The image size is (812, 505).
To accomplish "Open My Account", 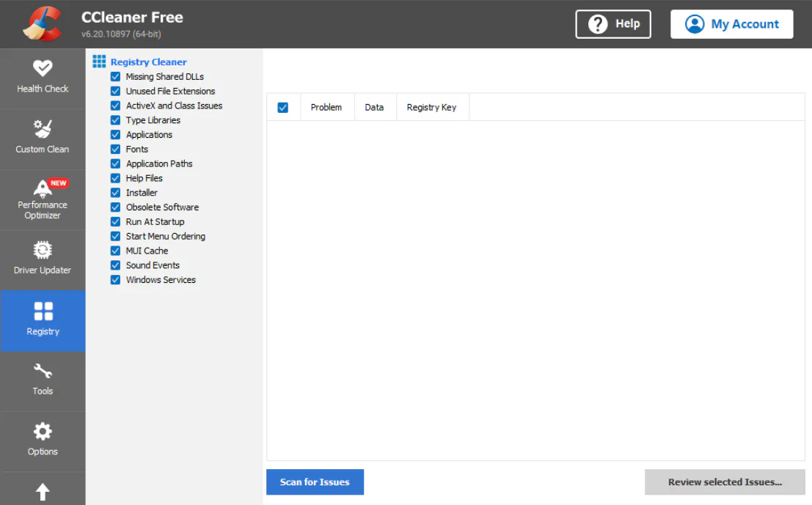I will pyautogui.click(x=731, y=23).
